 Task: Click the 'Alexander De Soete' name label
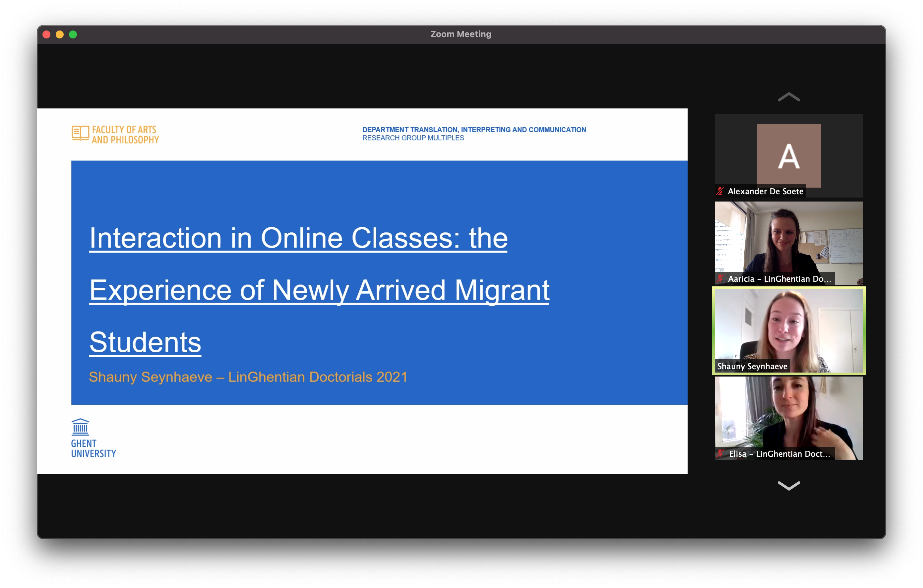765,191
